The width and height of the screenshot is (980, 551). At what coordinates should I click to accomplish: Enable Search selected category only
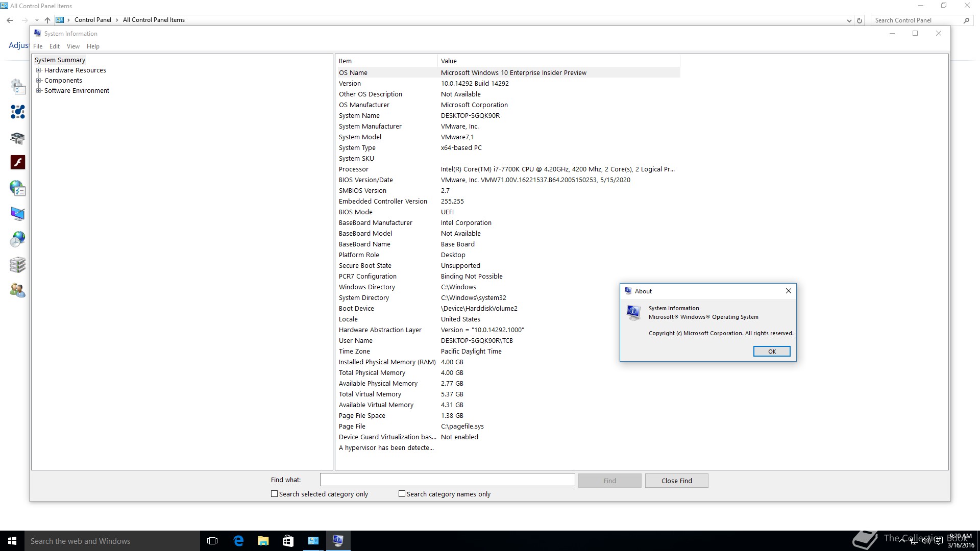(x=274, y=494)
